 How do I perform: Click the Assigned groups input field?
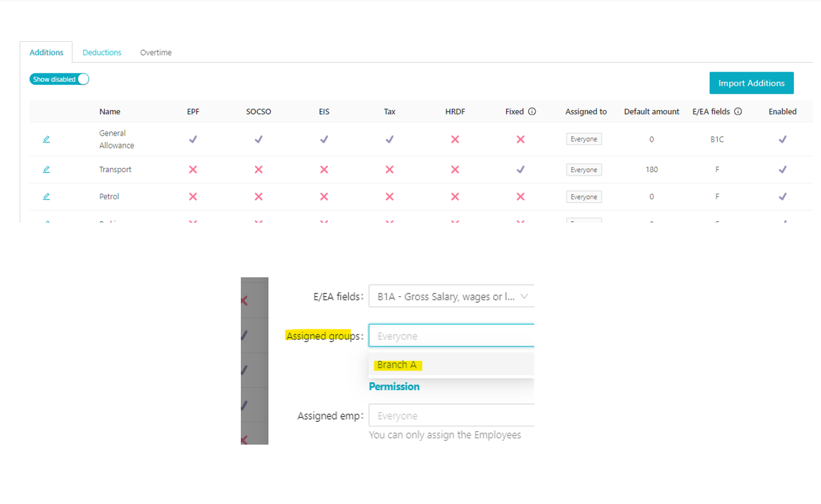[x=451, y=335]
